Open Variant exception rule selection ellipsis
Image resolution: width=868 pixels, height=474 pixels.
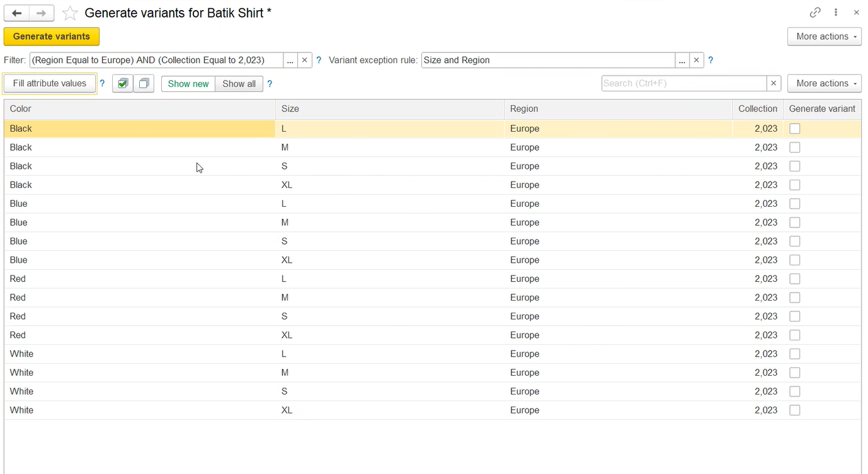(x=682, y=60)
